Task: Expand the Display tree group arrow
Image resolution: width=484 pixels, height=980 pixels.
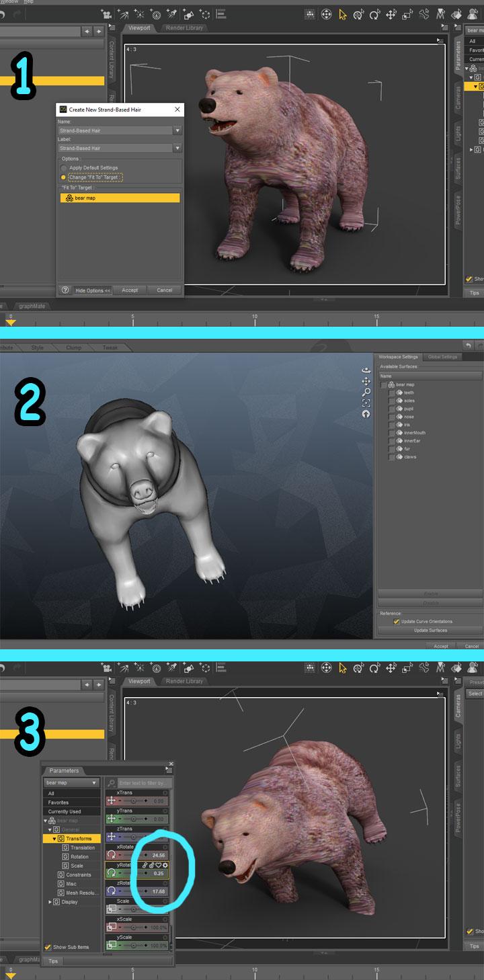Action: [x=50, y=902]
